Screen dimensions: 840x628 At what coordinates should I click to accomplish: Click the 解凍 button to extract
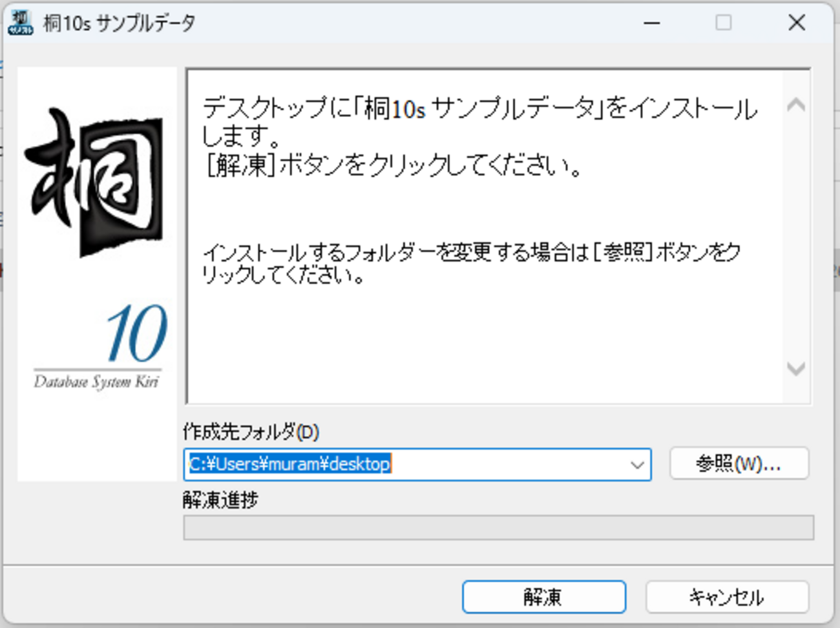543,596
